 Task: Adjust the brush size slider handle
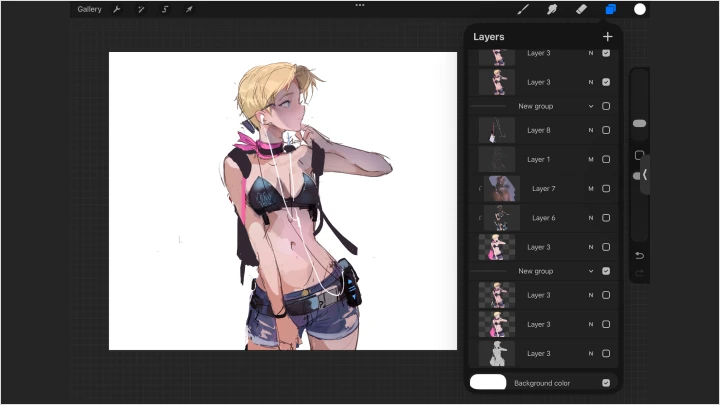(x=639, y=124)
